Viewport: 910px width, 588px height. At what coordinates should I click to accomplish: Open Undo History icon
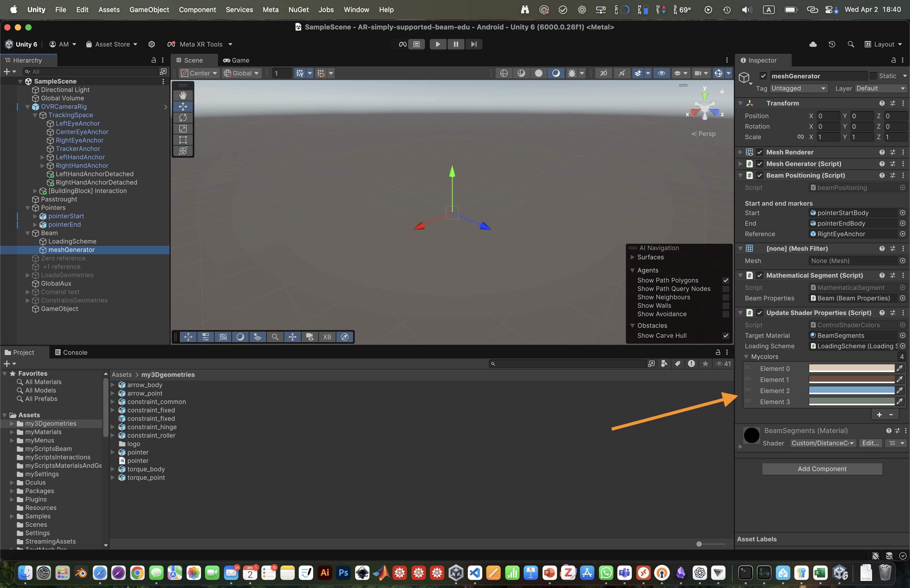click(x=832, y=44)
